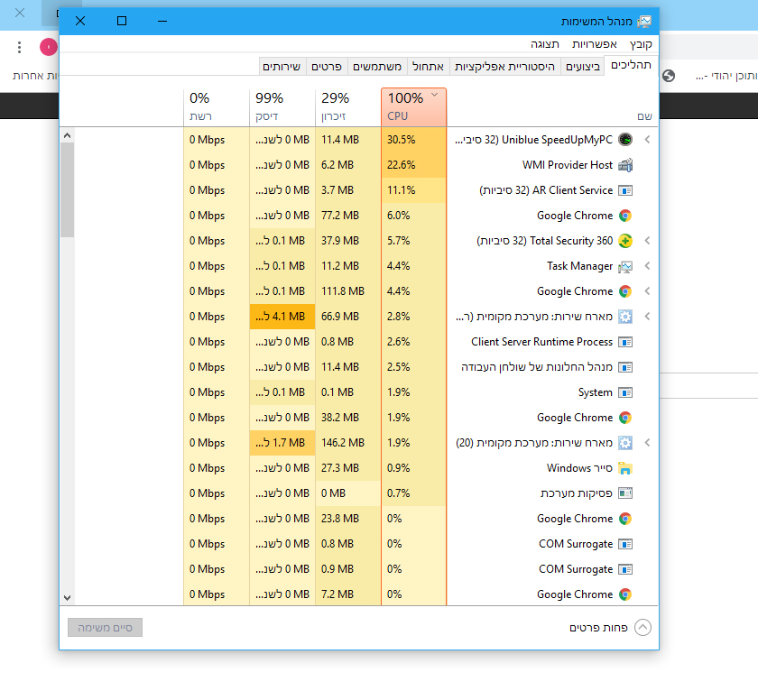758x700 pixels.
Task: Expand the Total Security 360 process group
Action: tap(647, 241)
